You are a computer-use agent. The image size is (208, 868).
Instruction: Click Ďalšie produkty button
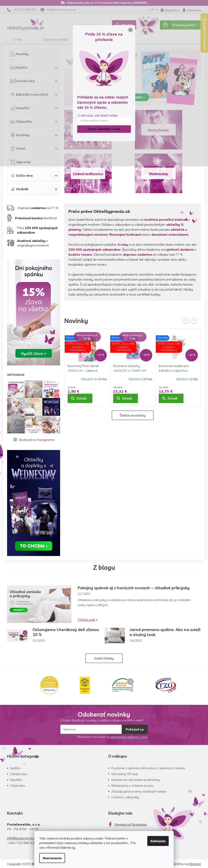[x=132, y=415]
